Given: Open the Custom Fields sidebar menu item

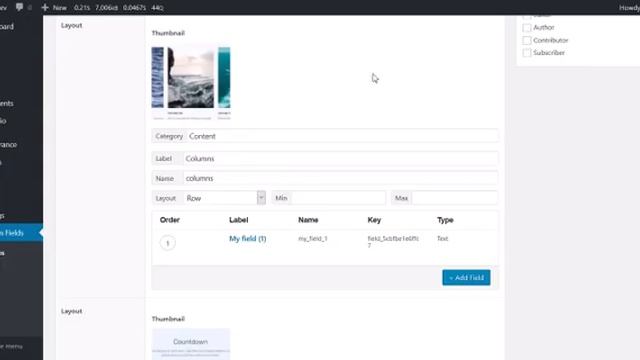Looking at the screenshot, I should tap(20, 233).
